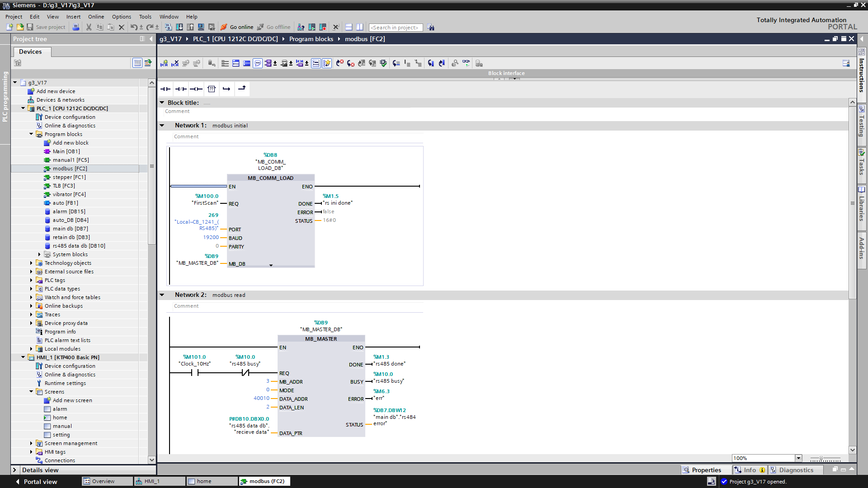Switch to the HMI_1 editor tab

tap(159, 481)
